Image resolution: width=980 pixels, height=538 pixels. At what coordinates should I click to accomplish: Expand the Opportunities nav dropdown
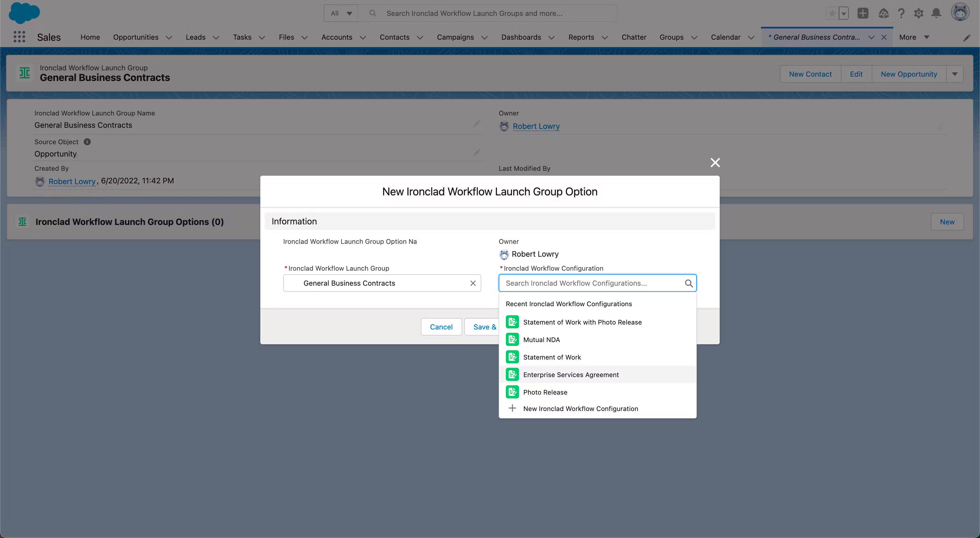[169, 37]
